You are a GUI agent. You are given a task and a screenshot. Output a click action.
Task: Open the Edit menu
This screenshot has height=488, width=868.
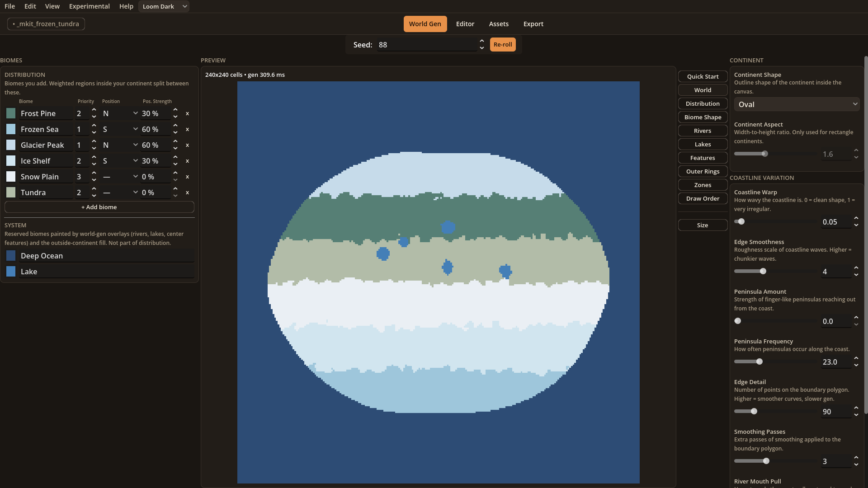[30, 6]
